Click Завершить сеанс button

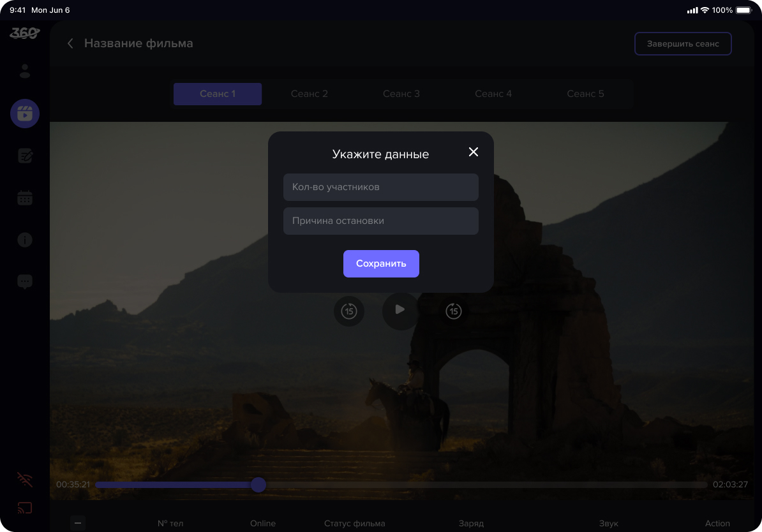(x=682, y=44)
